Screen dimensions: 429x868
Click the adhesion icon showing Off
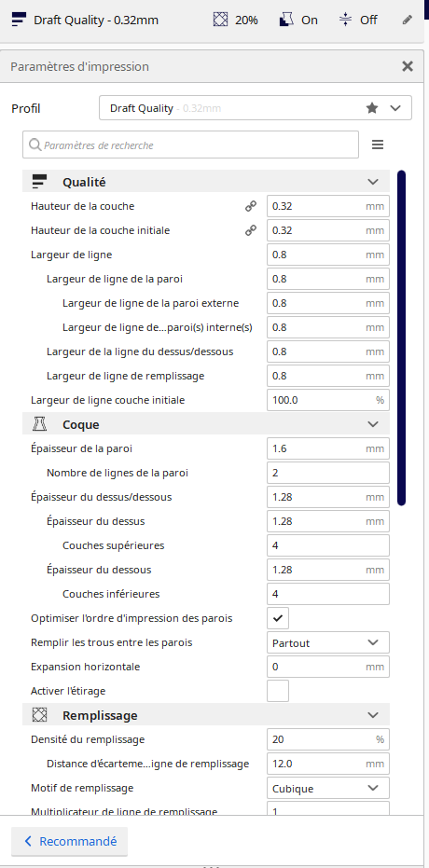(345, 20)
